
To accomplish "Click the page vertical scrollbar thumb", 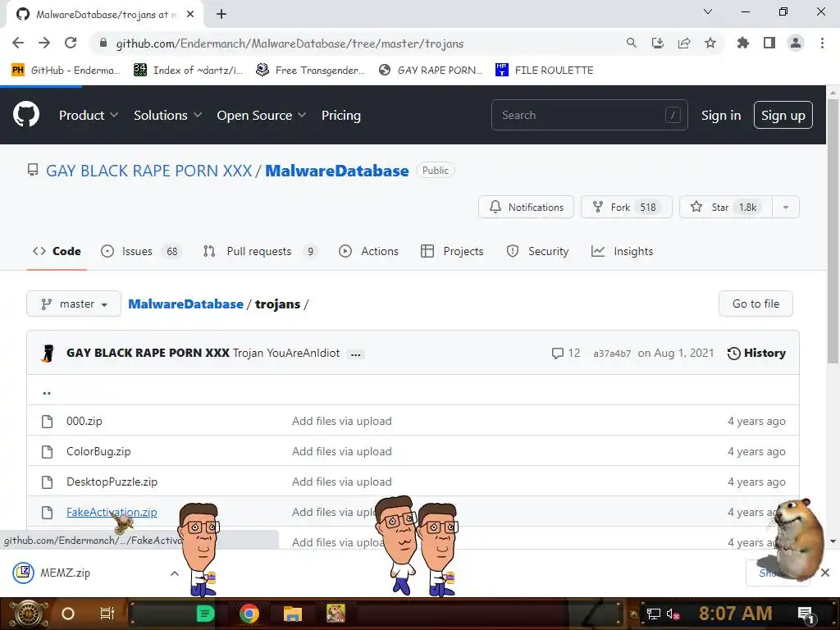I will (833, 231).
